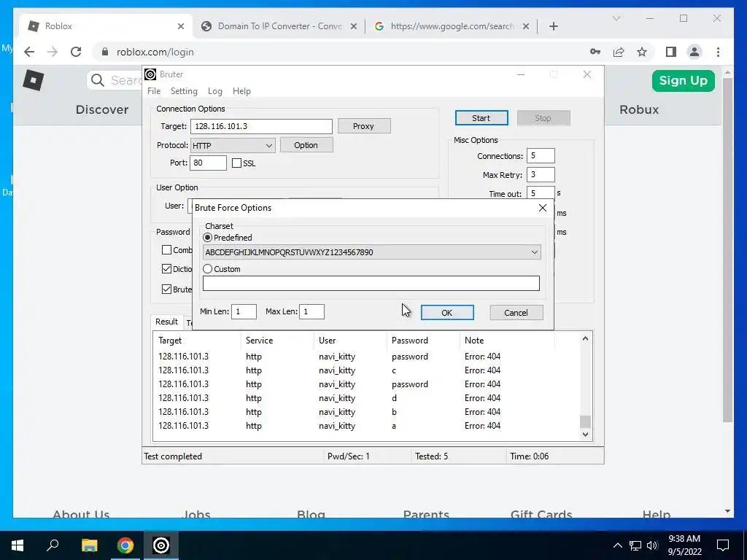Open Chrome's side panel icon
Viewport: 747px width, 560px height.
point(671,52)
